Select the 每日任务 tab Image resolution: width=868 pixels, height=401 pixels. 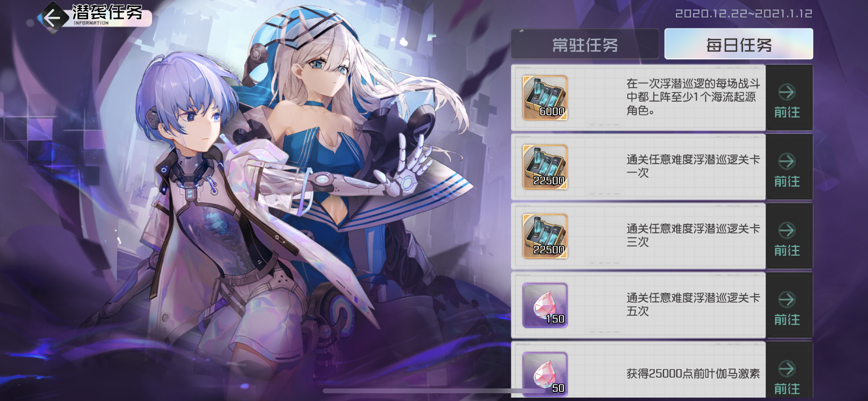click(739, 44)
